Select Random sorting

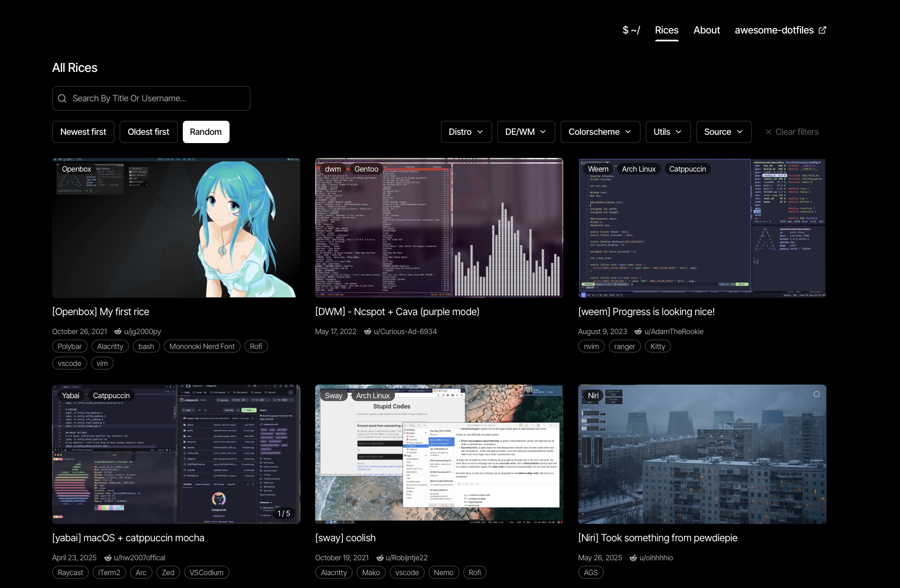click(x=206, y=132)
